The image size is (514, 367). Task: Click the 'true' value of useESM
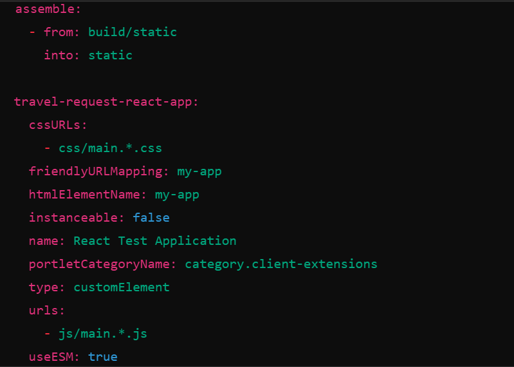point(103,357)
